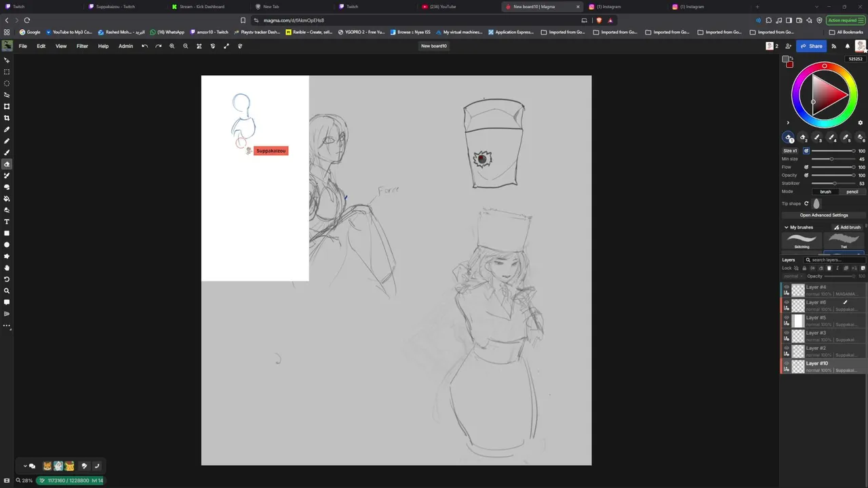868x488 pixels.
Task: Adjust the Size slider
Action: point(833,150)
